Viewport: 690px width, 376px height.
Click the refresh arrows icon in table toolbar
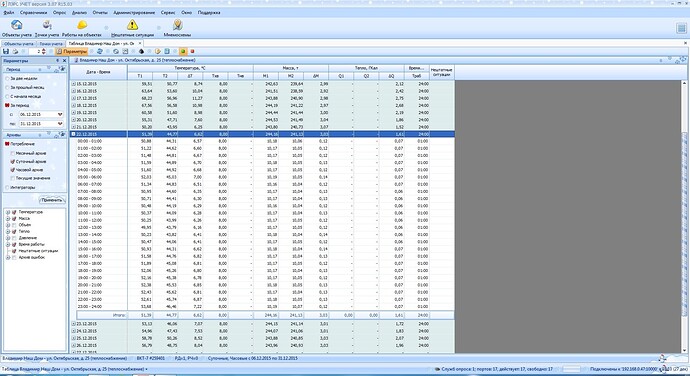pyautogui.click(x=99, y=52)
